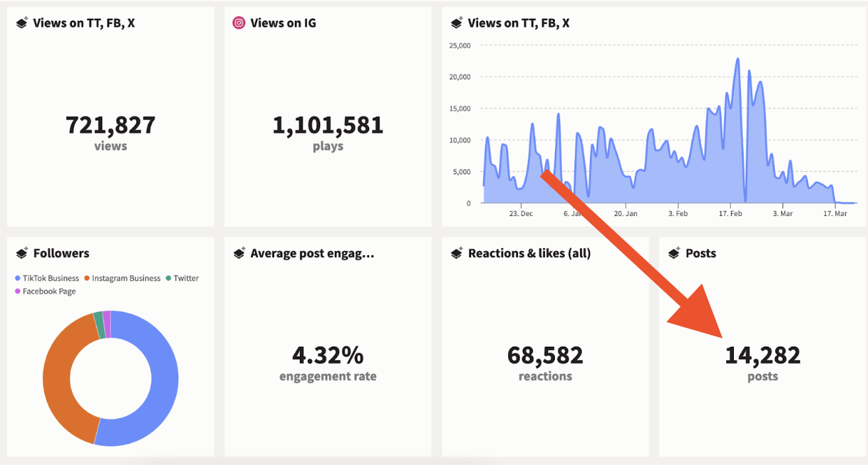Screen dimensions: 868x467
Task: Click the 20. Jan axis label
Action: pos(626,214)
